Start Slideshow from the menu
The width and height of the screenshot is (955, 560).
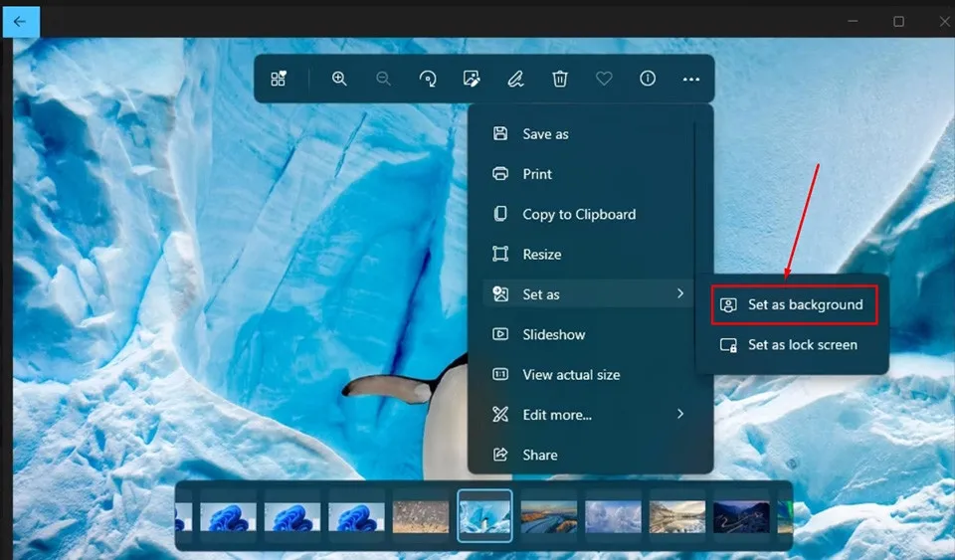553,335
